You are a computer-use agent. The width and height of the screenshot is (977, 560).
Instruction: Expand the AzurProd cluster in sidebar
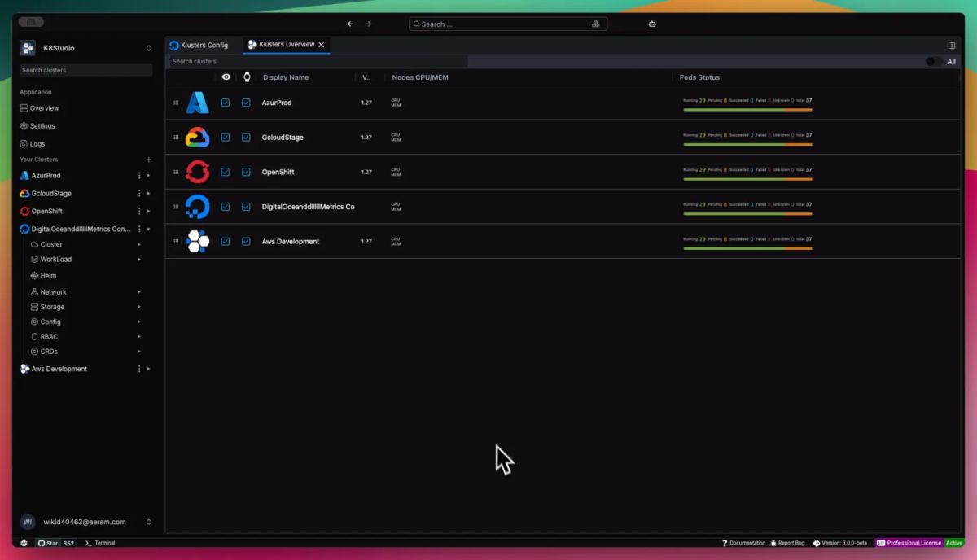[148, 176]
